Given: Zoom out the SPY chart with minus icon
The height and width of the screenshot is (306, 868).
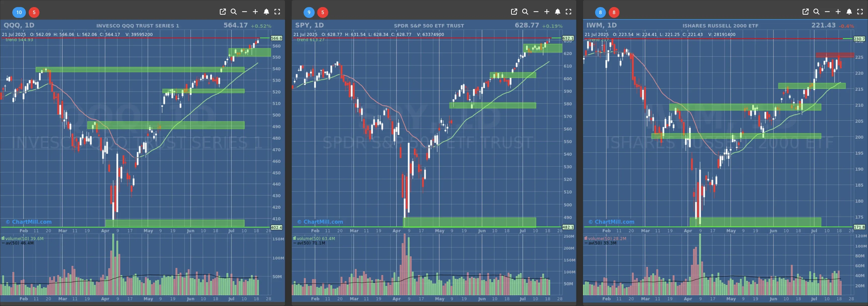Looking at the screenshot, I should [536, 12].
